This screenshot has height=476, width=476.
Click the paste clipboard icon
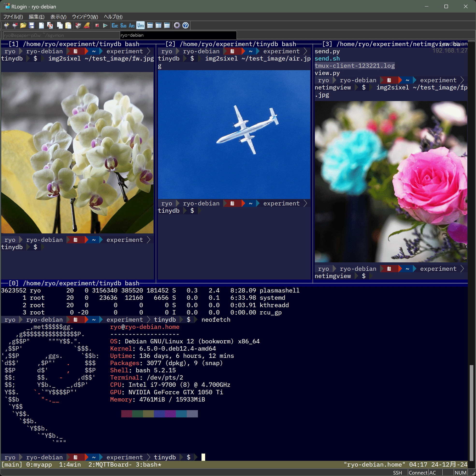[x=68, y=25]
